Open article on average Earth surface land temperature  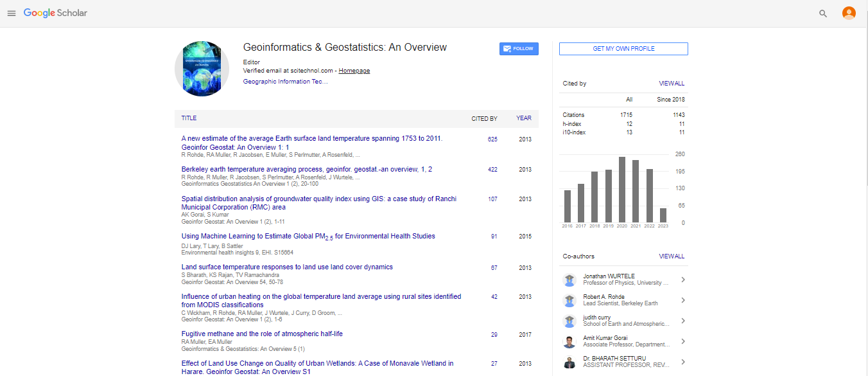(312, 143)
